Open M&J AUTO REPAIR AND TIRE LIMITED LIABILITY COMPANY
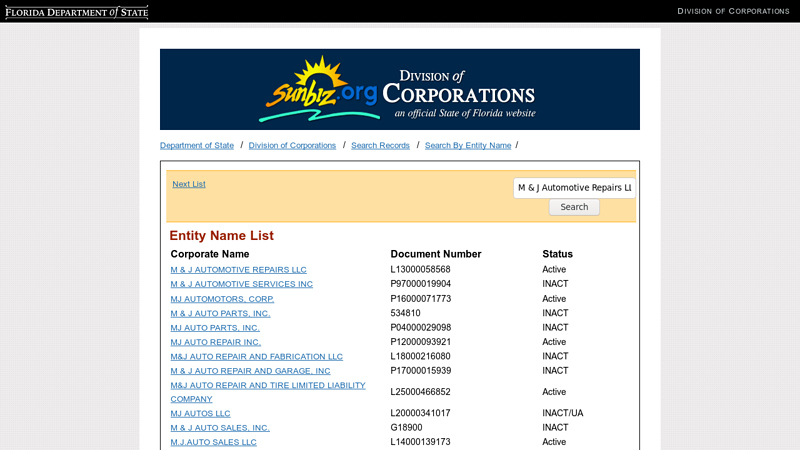This screenshot has height=450, width=800. [268, 392]
